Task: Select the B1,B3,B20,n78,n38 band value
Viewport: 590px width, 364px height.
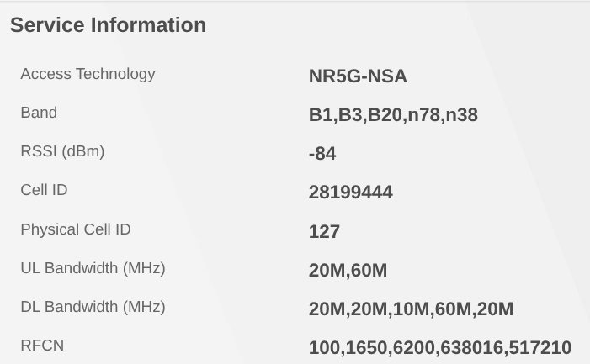Action: [x=393, y=114]
